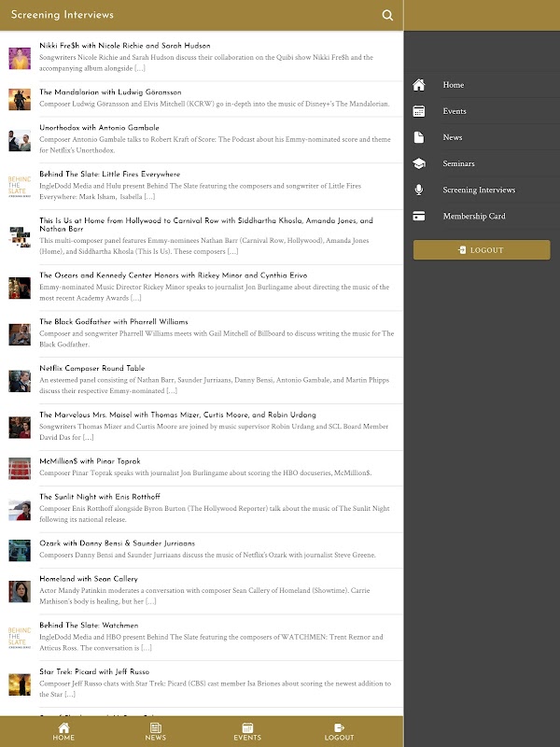Select Membership Card in the side menu
The height and width of the screenshot is (747, 560).
(482, 216)
